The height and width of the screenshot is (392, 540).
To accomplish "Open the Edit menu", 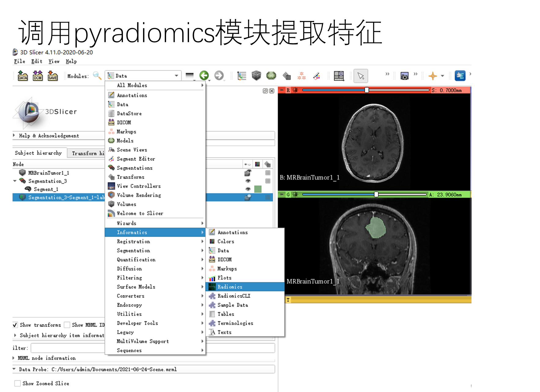I will click(x=37, y=61).
